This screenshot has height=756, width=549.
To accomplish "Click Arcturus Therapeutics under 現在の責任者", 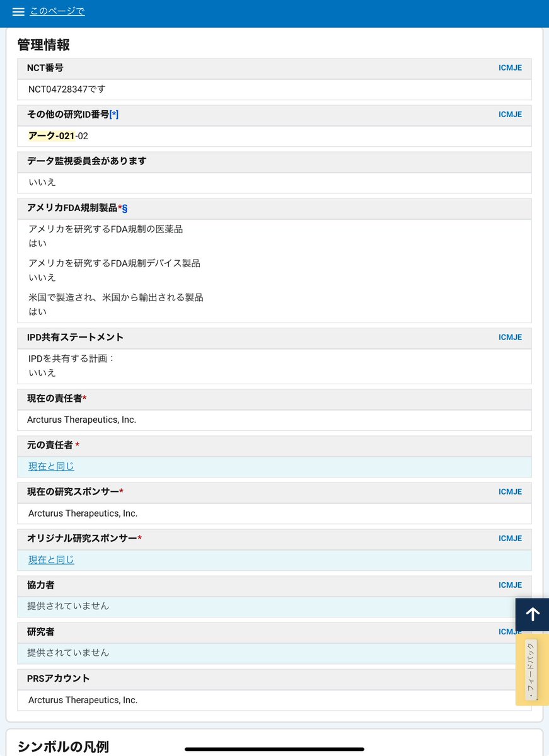I will [81, 420].
